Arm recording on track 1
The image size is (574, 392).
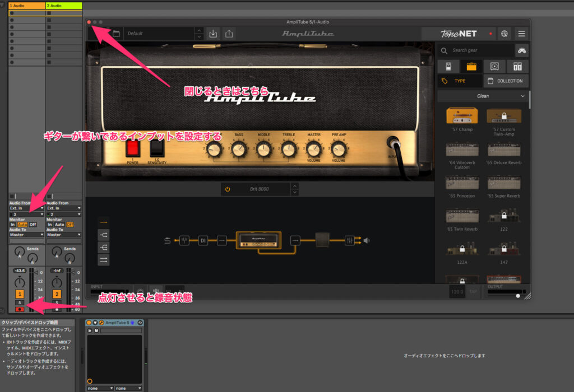tap(20, 309)
